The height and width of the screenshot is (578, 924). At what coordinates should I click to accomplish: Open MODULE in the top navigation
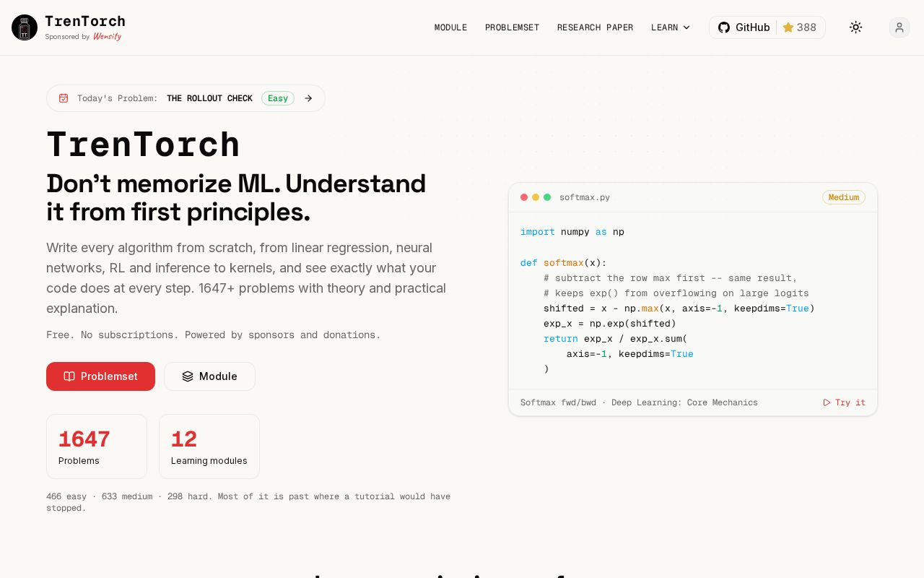[x=450, y=27]
